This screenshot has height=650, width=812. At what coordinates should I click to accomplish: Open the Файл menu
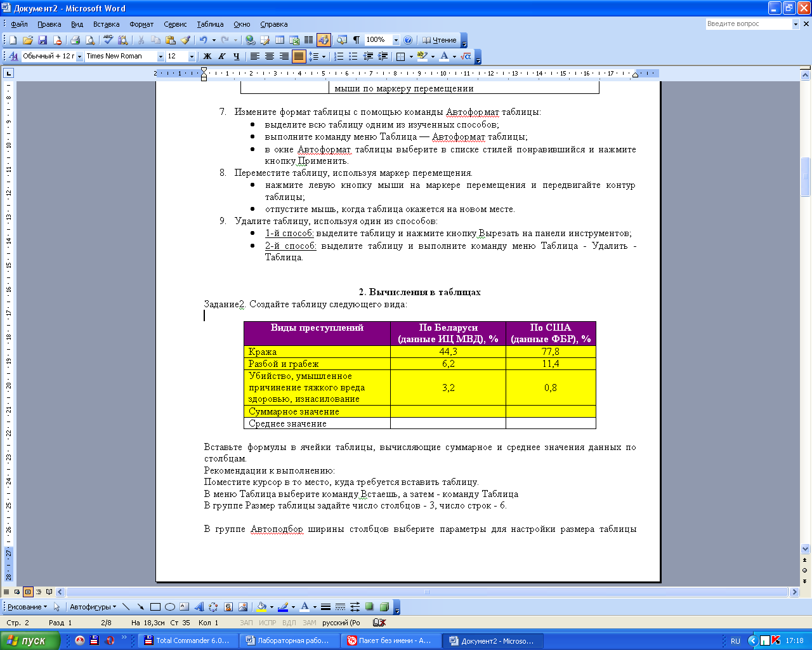(19, 24)
